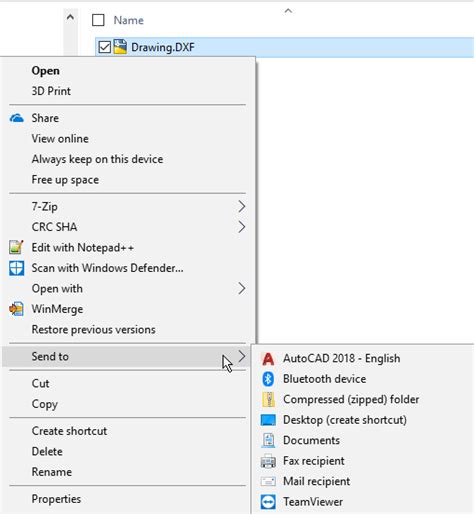Choose the Compressed (zipped) folder icon
This screenshot has width=474, height=514.
[268, 400]
